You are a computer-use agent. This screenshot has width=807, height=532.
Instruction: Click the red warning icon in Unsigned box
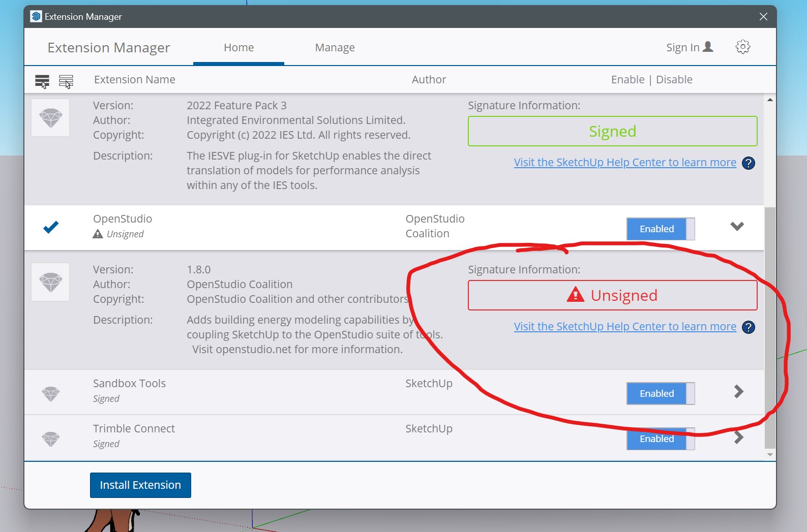click(575, 294)
